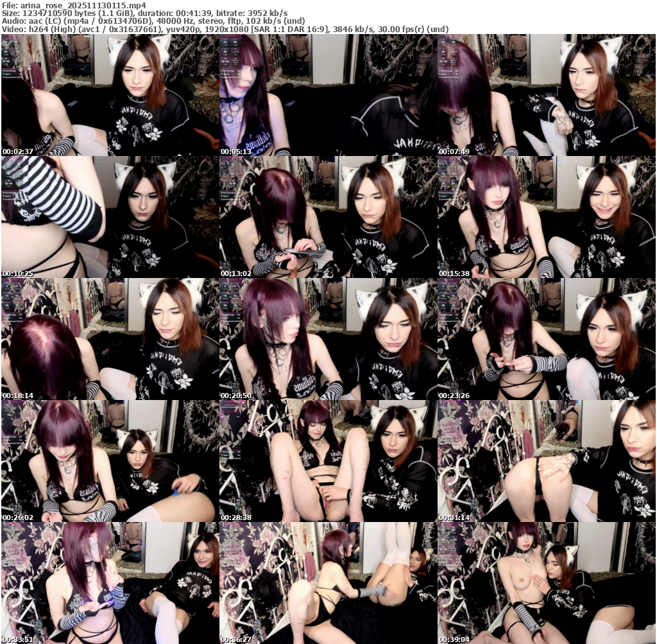Pick the preview frame at 00:23:26
The height and width of the screenshot is (644, 657).
547,339
